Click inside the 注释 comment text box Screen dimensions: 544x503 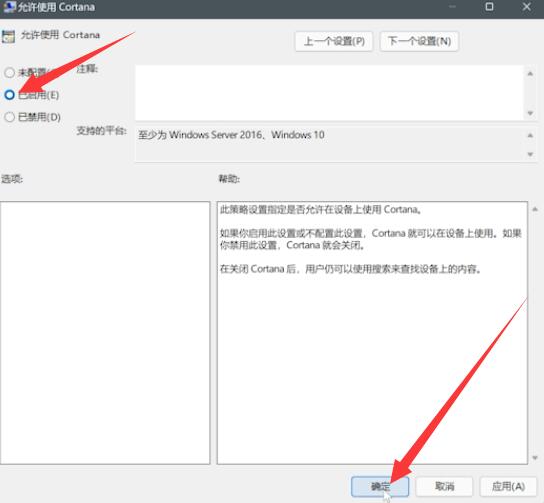[x=329, y=93]
